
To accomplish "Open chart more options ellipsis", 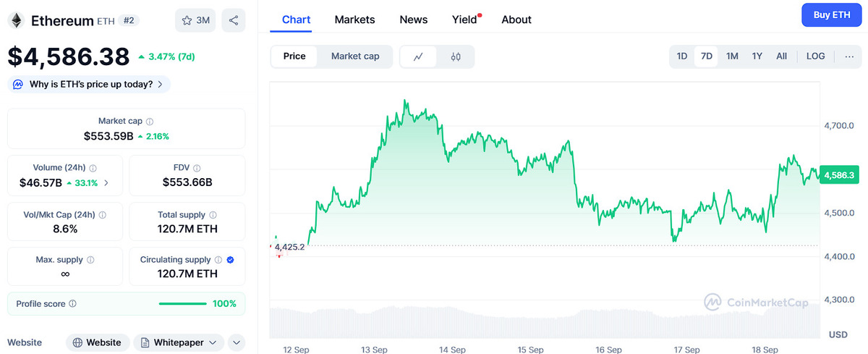I will click(x=849, y=56).
